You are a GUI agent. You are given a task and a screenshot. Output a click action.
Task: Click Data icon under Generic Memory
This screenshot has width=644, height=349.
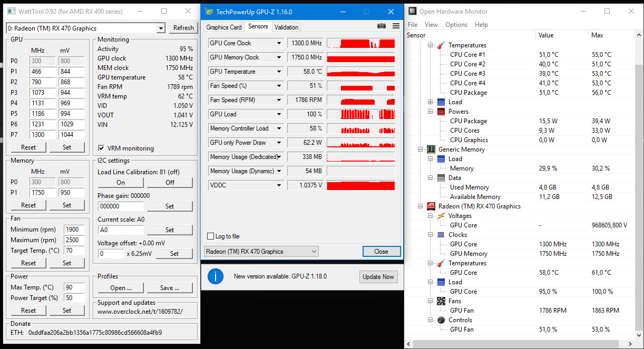point(441,178)
